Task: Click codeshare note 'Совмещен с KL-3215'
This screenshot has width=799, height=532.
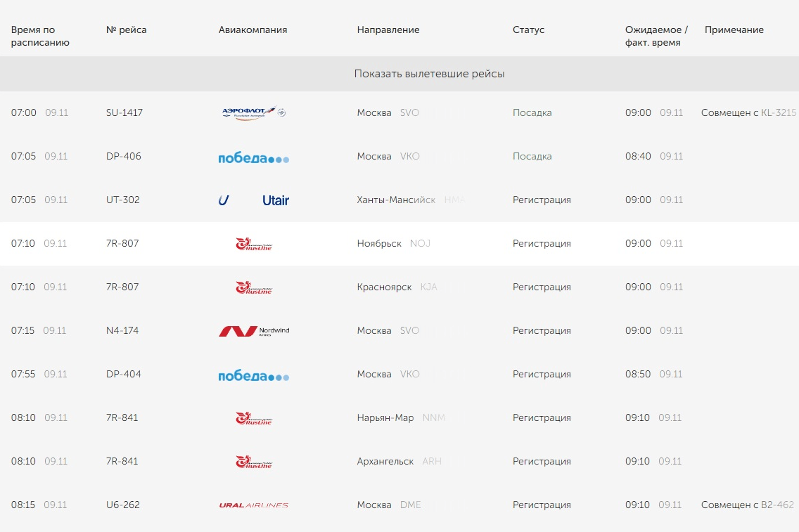Action: pos(748,112)
